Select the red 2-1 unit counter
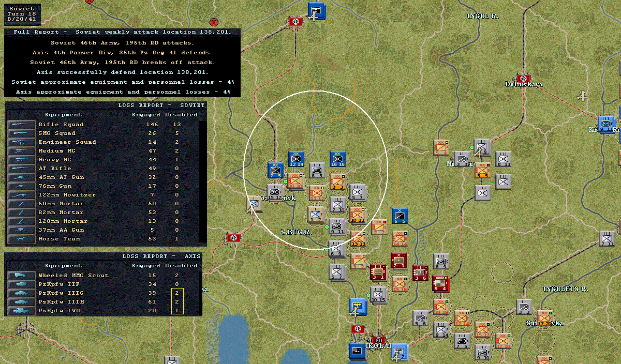Screen dimensions: 621x364 399,261
